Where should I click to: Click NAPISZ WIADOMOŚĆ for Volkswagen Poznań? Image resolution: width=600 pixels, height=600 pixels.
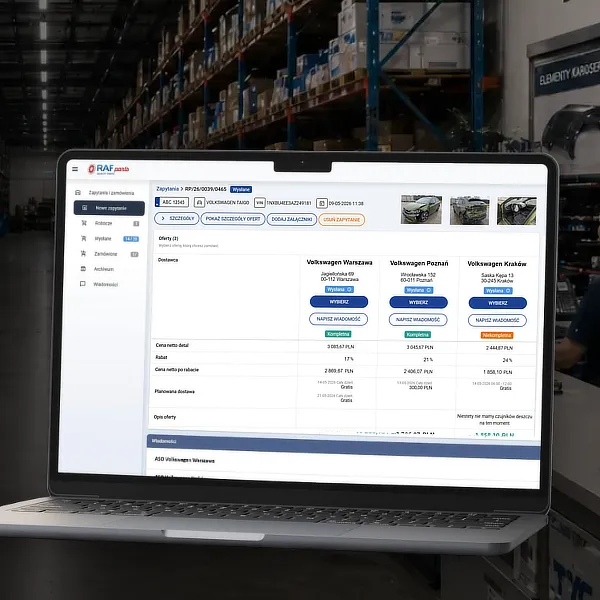point(418,320)
